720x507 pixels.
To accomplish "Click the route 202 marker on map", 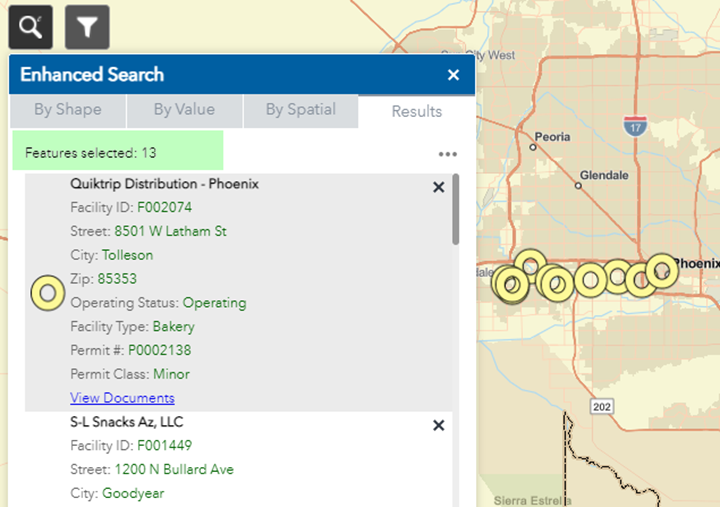I will click(602, 406).
